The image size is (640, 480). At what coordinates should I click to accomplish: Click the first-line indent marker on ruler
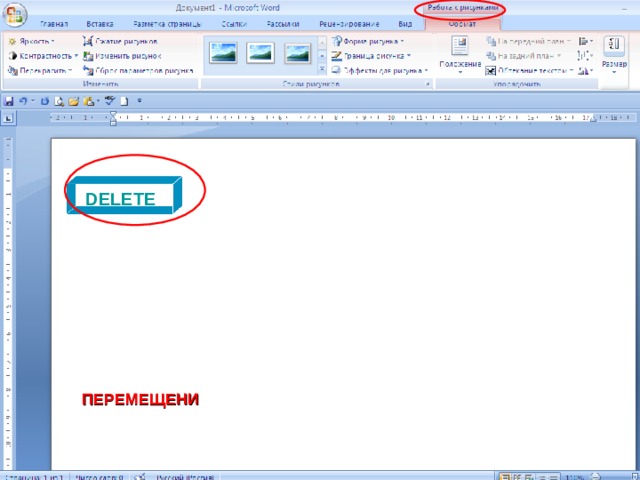(x=113, y=115)
